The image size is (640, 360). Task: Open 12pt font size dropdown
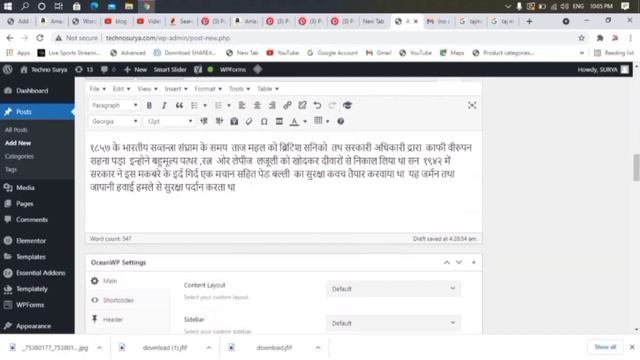click(169, 121)
